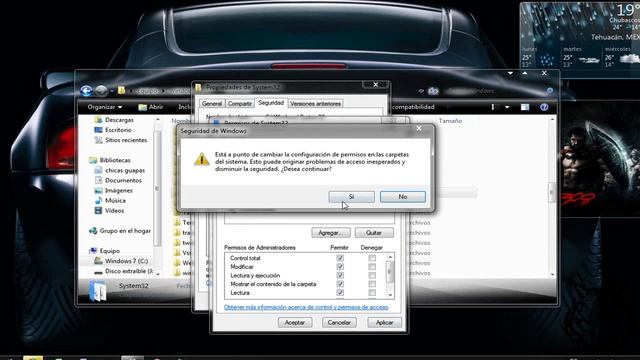Screen dimensions: 640x360
Task: Click the scroll-up arrow of the navigation pane
Action: pos(157,120)
